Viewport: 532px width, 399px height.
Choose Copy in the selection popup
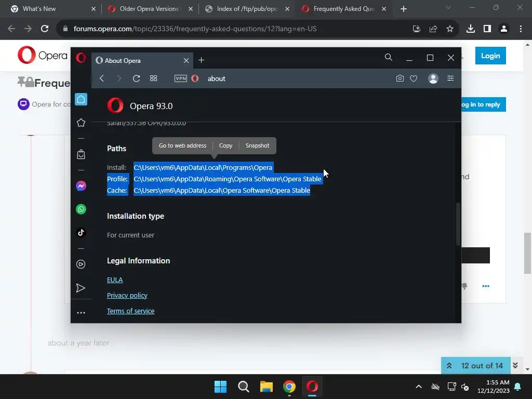coord(225,145)
